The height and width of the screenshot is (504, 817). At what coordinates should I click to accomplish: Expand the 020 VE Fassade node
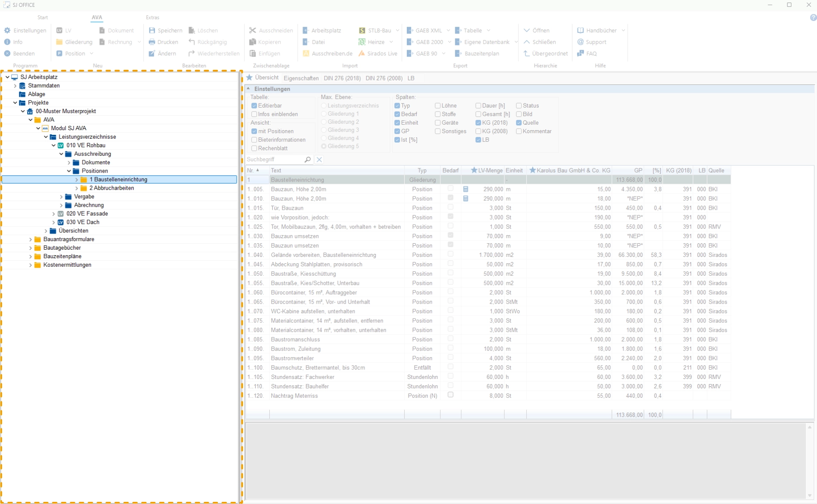[54, 214]
